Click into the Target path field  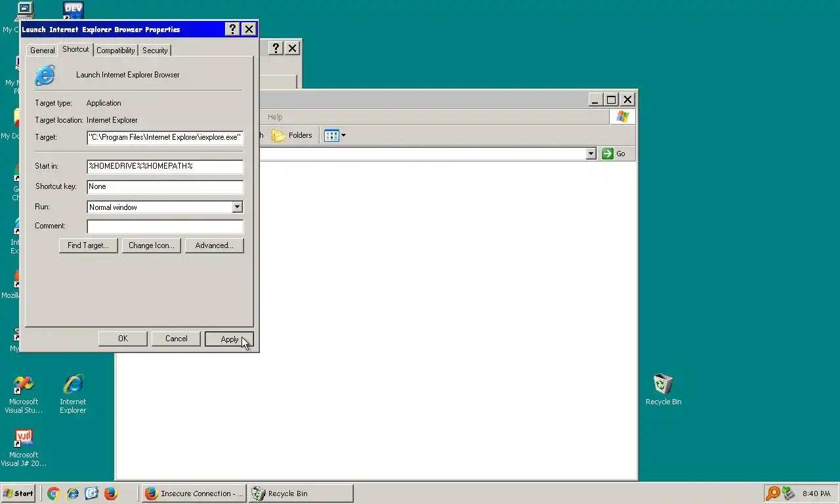point(165,138)
